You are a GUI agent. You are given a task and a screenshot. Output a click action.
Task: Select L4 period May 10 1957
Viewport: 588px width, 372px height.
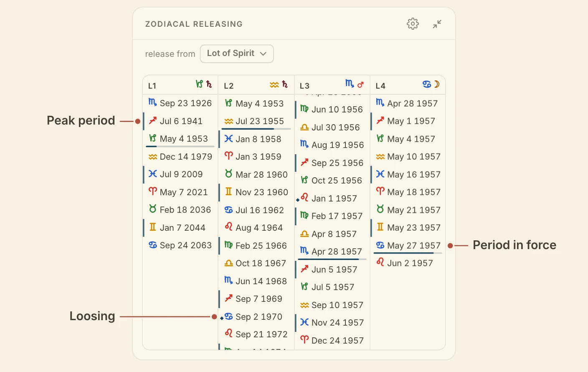pos(408,157)
